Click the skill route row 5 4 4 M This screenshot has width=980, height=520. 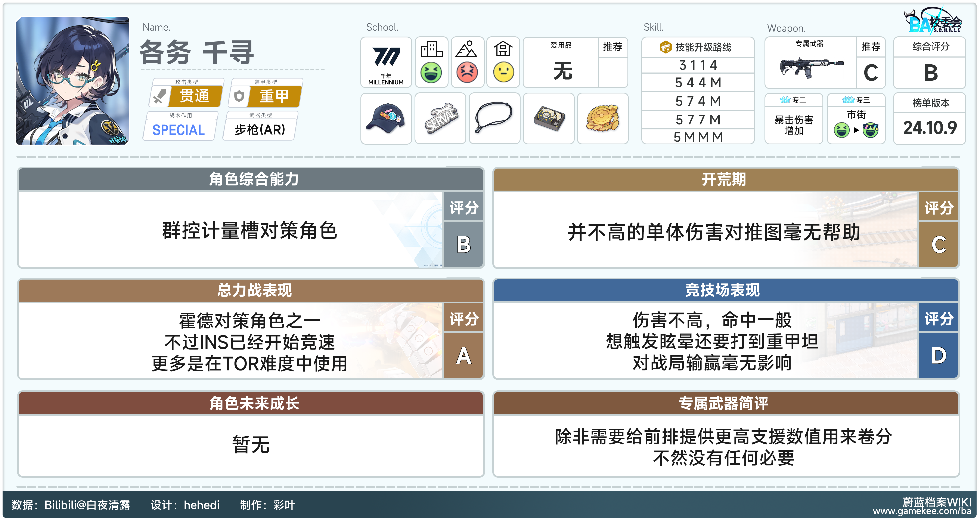pyautogui.click(x=698, y=82)
